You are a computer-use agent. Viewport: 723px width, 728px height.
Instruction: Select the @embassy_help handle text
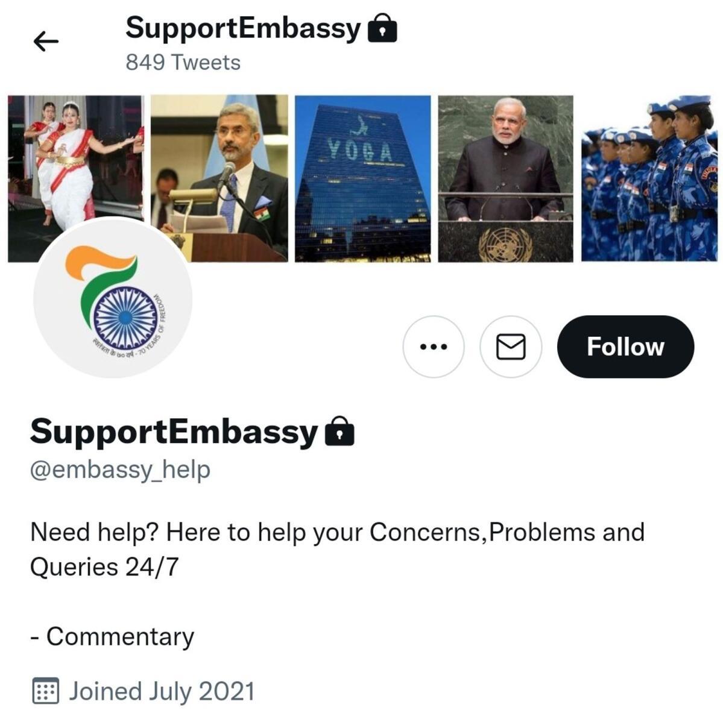click(120, 470)
